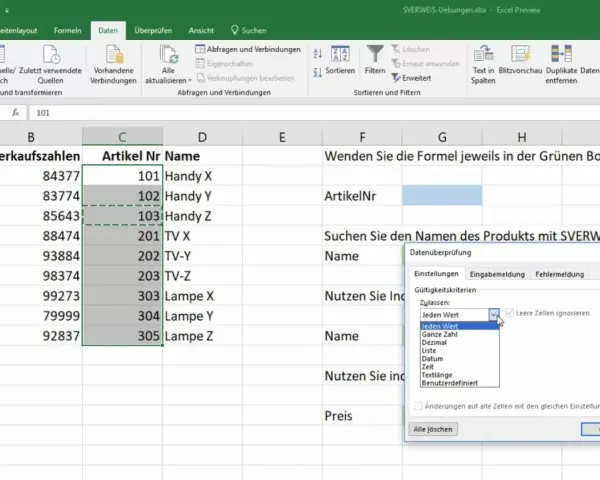
Task: Click Verknüpfungen bearbeiten command
Action: pyautogui.click(x=245, y=78)
